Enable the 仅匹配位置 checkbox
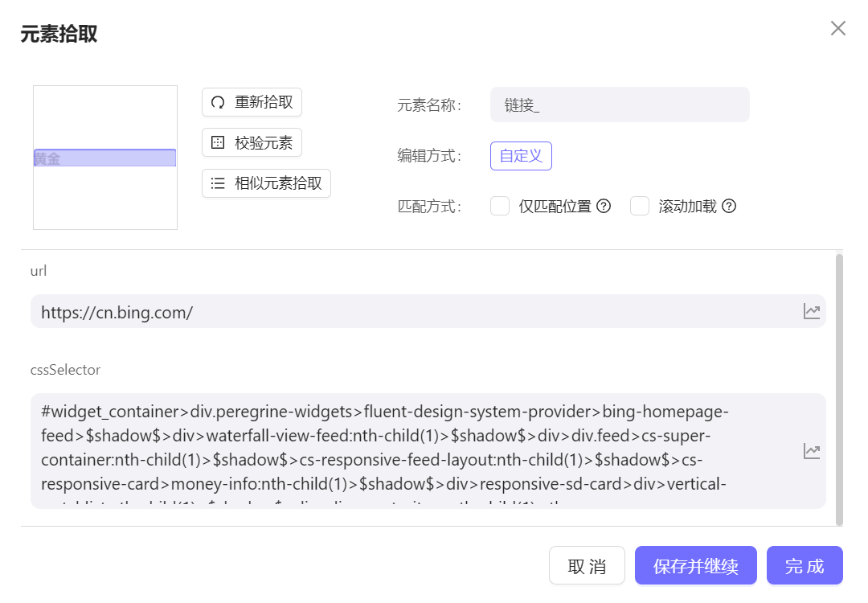868x603 pixels. point(500,207)
